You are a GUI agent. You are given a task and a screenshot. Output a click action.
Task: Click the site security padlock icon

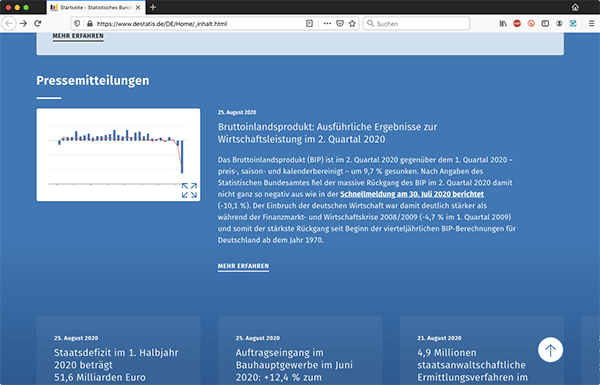(90, 23)
